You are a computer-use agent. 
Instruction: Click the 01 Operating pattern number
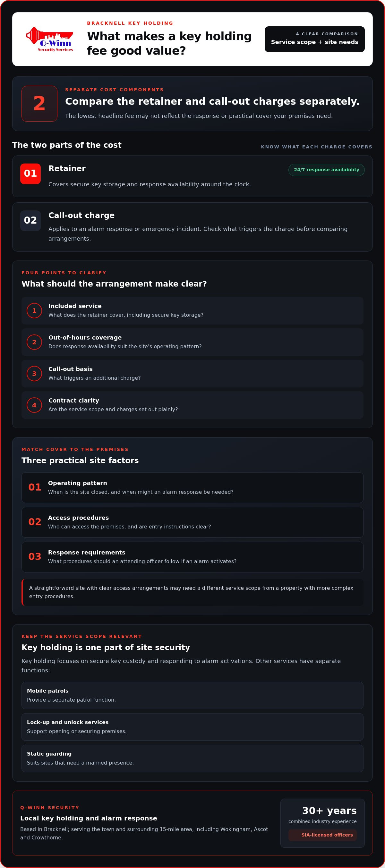pos(35,487)
